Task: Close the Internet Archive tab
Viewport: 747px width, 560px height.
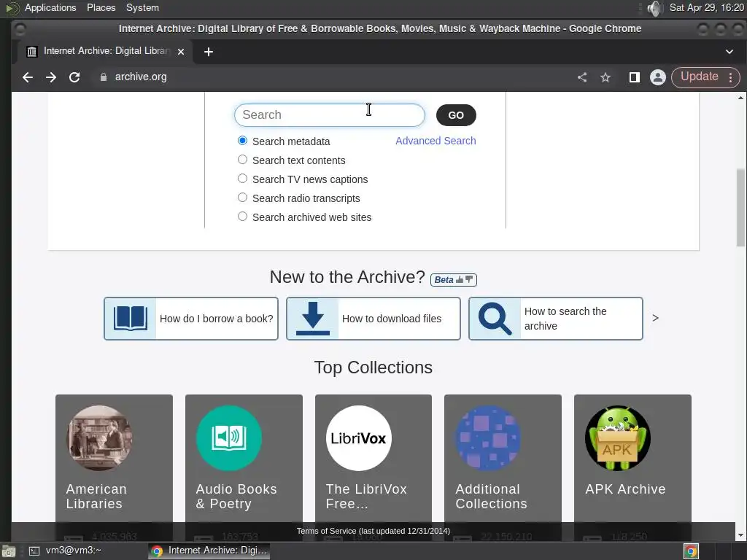Action: [x=181, y=52]
